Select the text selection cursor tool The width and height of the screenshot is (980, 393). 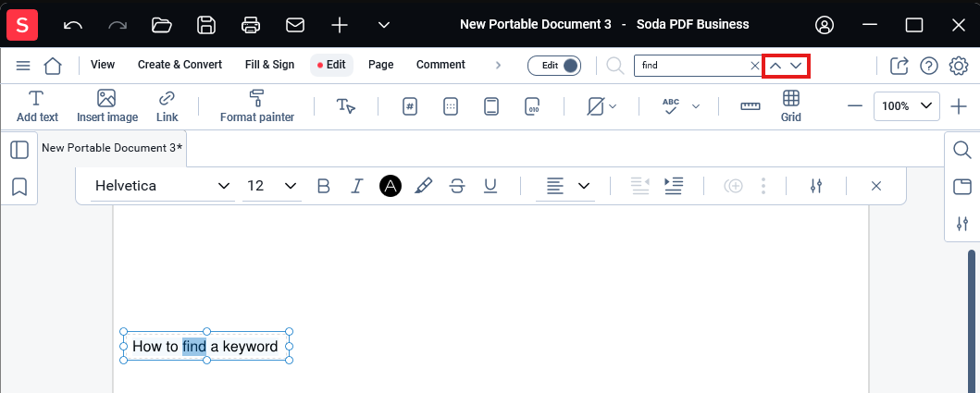345,106
